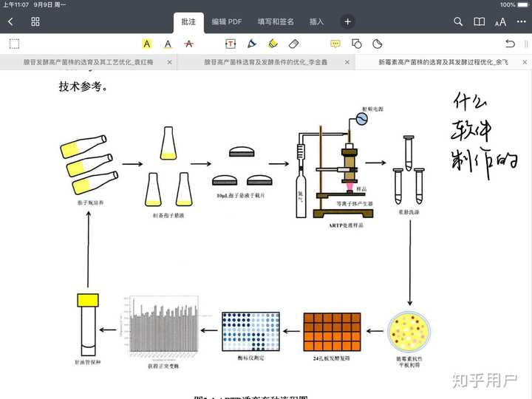This screenshot has height=399, width=532.
Task: Click the 制备孢子悬液 label
Action: click(x=168, y=216)
